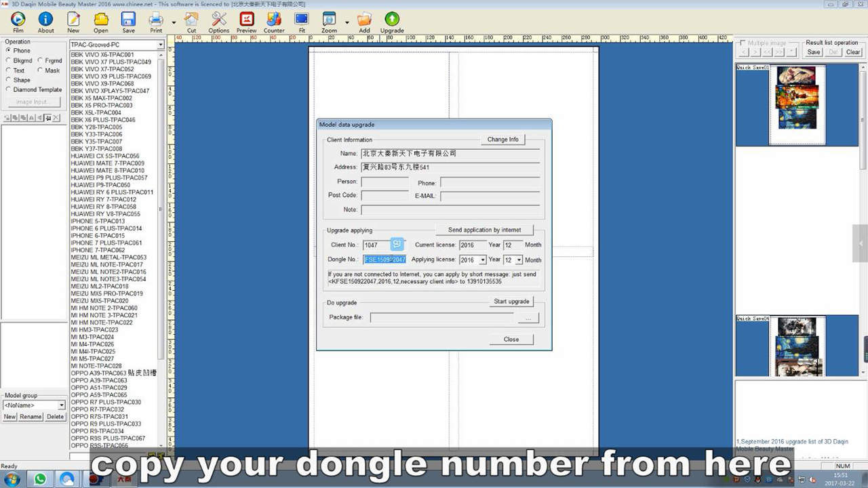Click the green Upgrade arrow icon
The height and width of the screenshot is (488, 868).
point(392,22)
